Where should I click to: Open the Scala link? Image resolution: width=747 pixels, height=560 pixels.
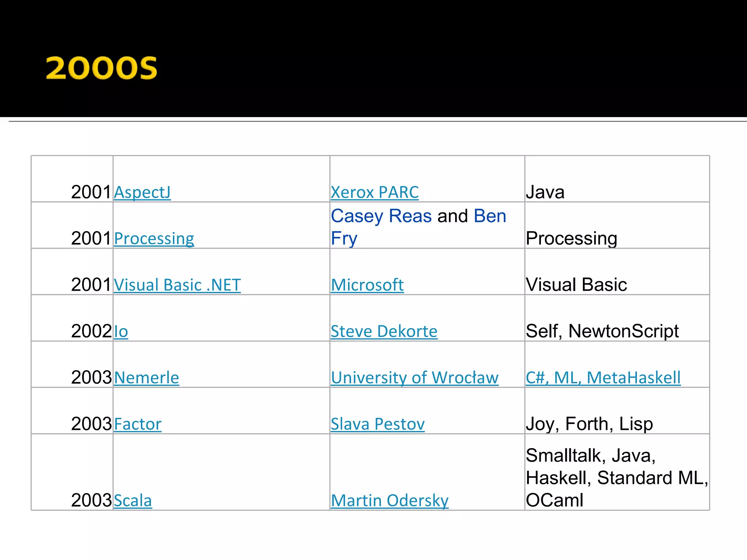tap(133, 501)
